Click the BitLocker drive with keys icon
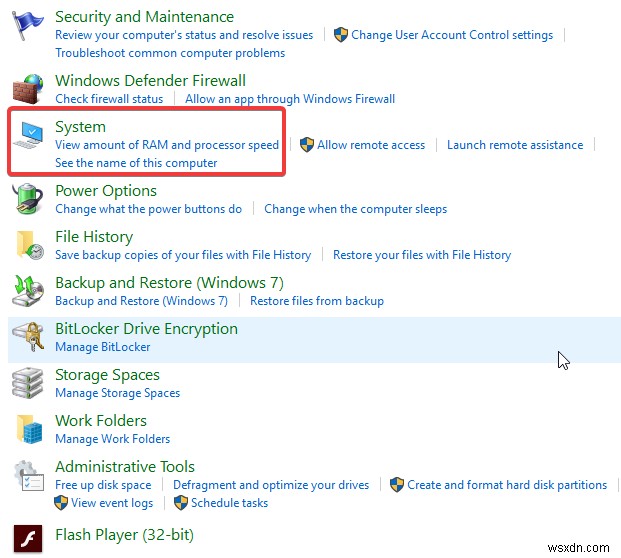The height and width of the screenshot is (558, 621). click(x=28, y=337)
